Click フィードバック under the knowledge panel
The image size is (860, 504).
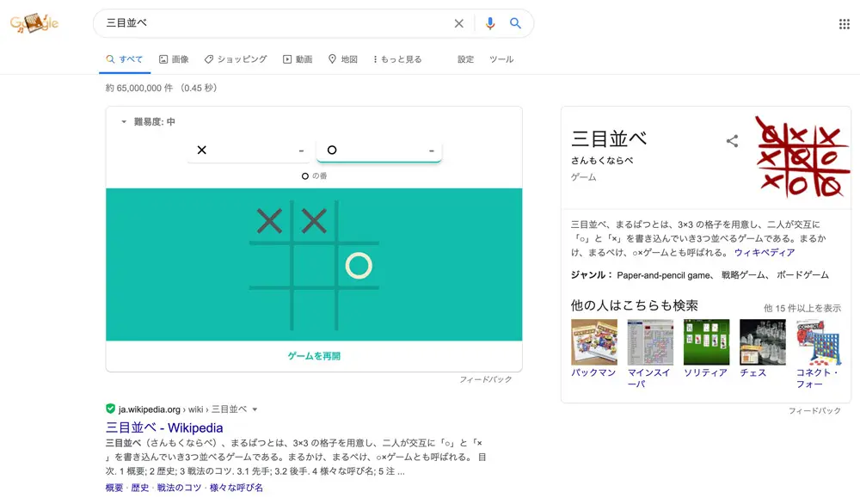point(814,410)
